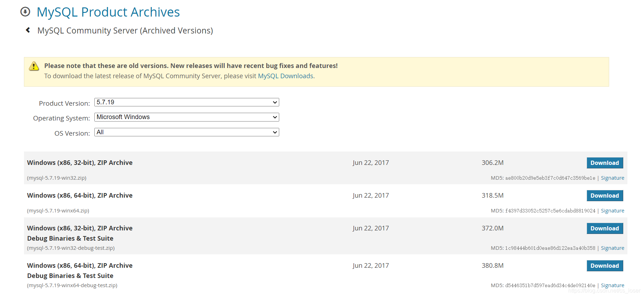Follow the MySQL Downloads link in the notice
644x297 pixels.
pyautogui.click(x=286, y=76)
